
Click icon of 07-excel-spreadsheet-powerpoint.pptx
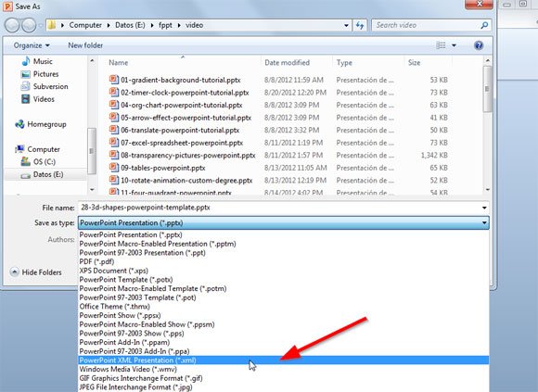pyautogui.click(x=113, y=142)
